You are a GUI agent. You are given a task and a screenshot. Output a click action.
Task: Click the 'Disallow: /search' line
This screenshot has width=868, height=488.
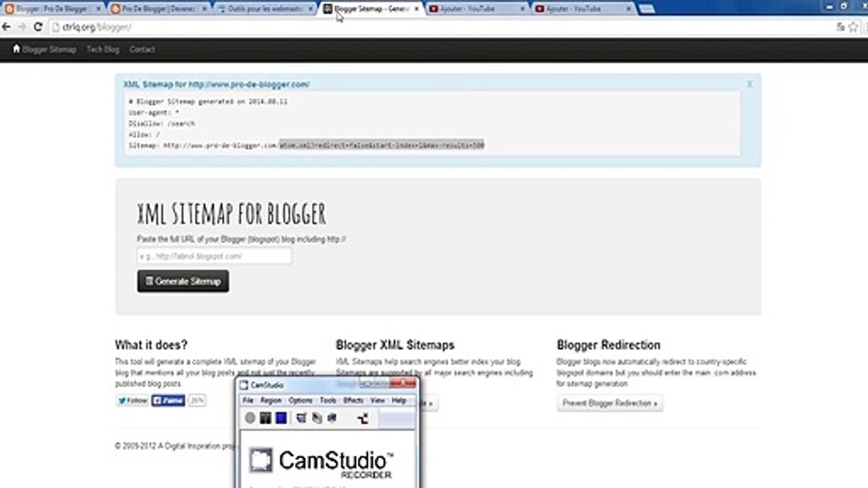161,123
